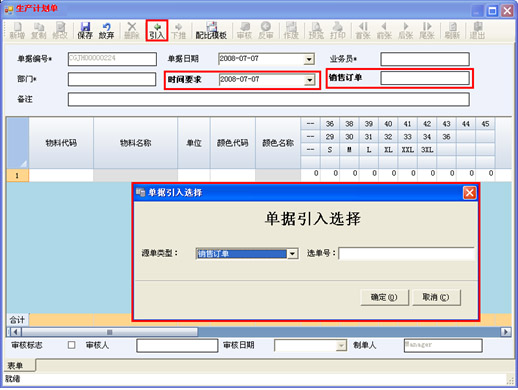518x390 pixels.
Task: Click the 单据编号 input field
Action: click(x=112, y=59)
